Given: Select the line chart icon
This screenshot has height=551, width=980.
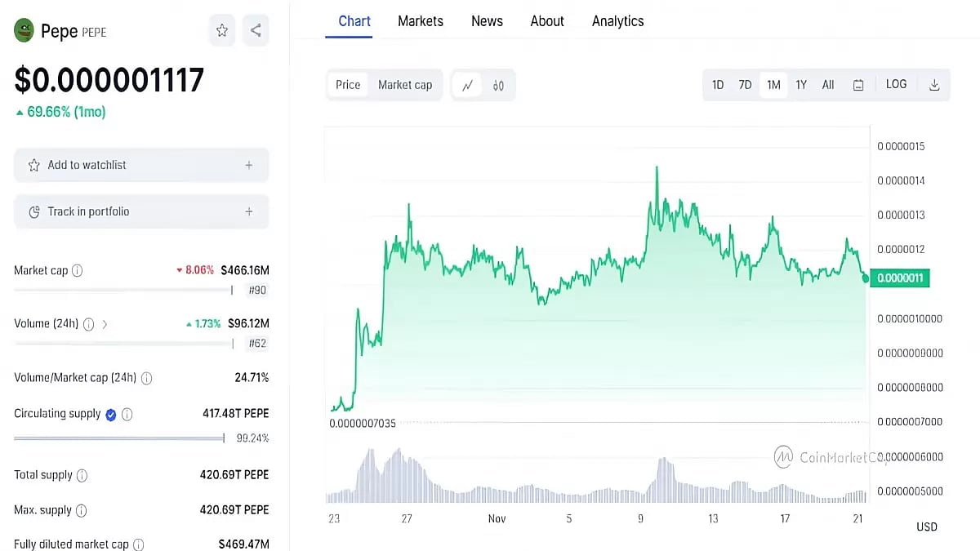Looking at the screenshot, I should pos(467,85).
